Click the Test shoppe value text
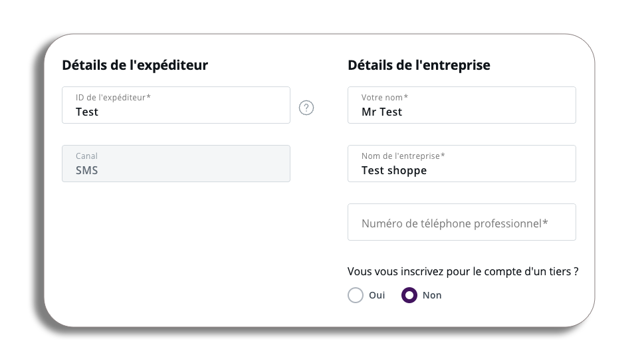Viewport: 644px width, 361px height. [x=394, y=171]
